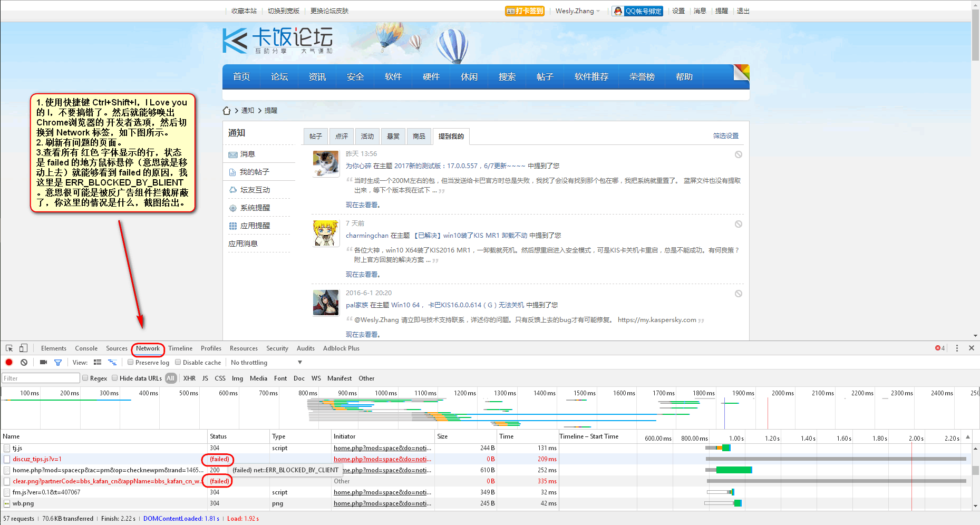Toggle the waterfall overview view icon
The width and height of the screenshot is (980, 525).
112,362
